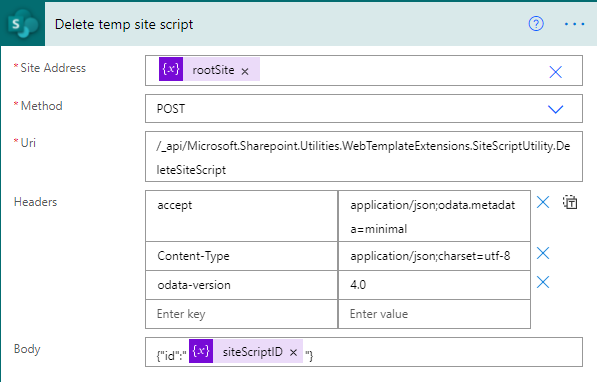Open the three-dot action menu
Screen dimensions: 597x382
coord(574,24)
